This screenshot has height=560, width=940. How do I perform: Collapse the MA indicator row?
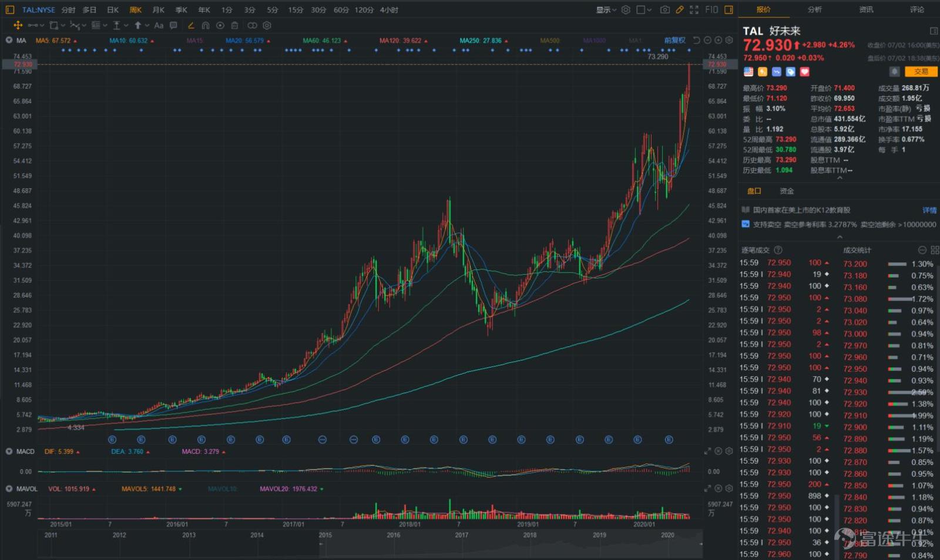pos(9,41)
